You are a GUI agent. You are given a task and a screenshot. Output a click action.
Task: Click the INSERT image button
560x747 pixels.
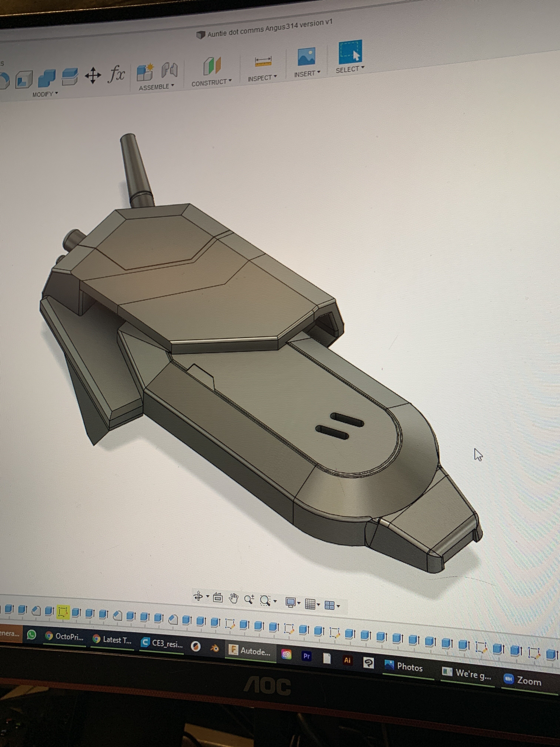306,57
